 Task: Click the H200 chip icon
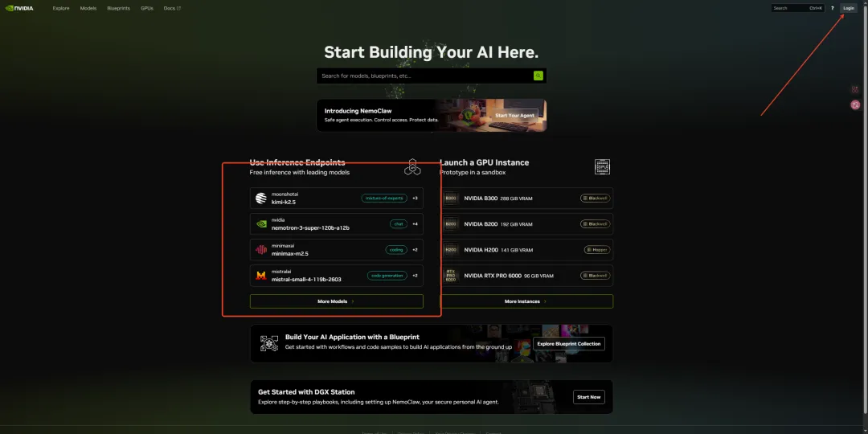[x=451, y=250]
